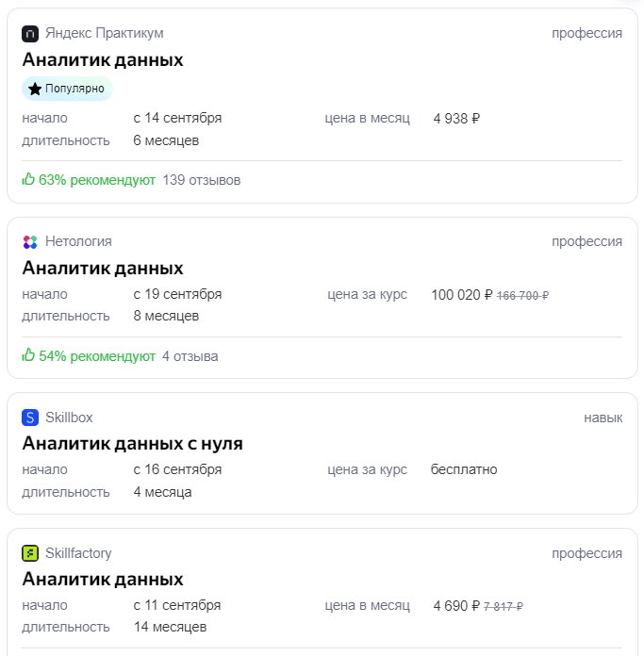Click the Нетология provider name

pyautogui.click(x=78, y=242)
